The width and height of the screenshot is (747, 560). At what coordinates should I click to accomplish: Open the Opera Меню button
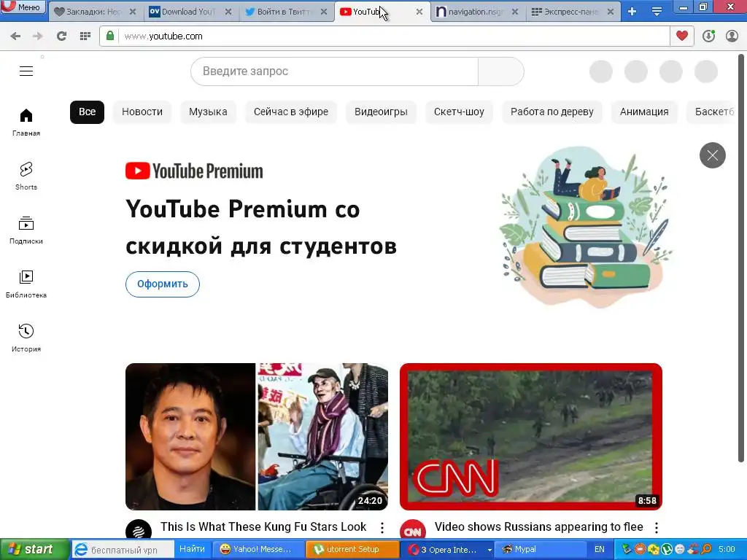point(23,7)
